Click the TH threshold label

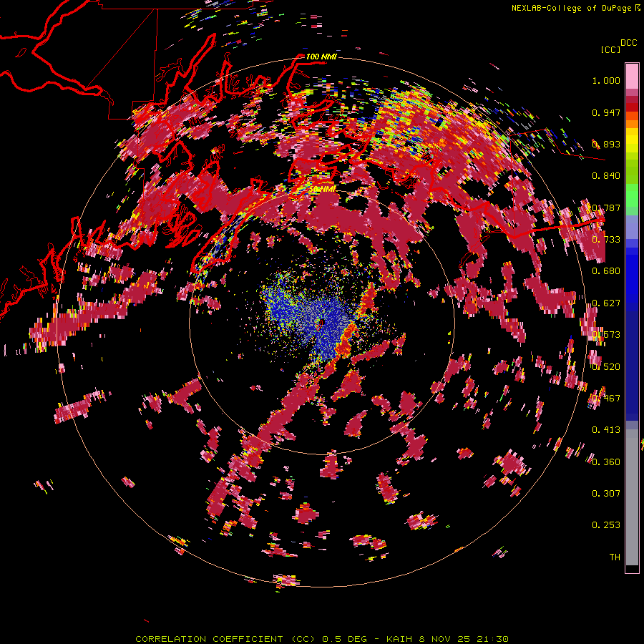coord(615,557)
